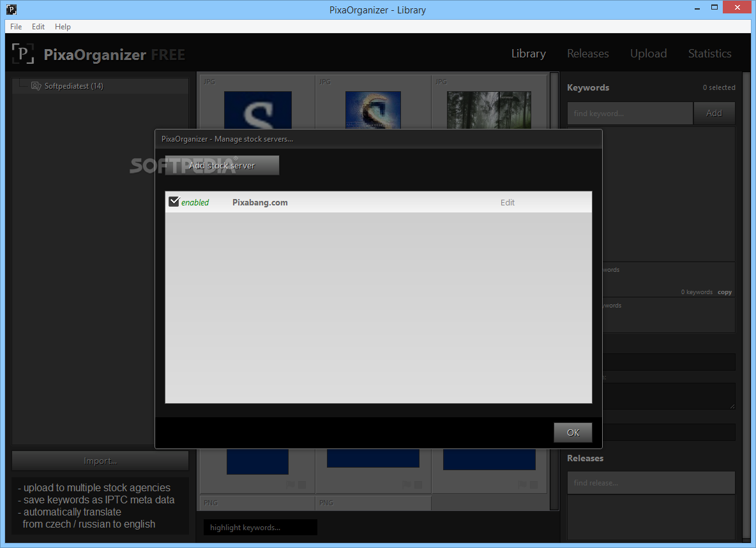The image size is (756, 548).
Task: Click the 0 keywords count label
Action: (697, 292)
